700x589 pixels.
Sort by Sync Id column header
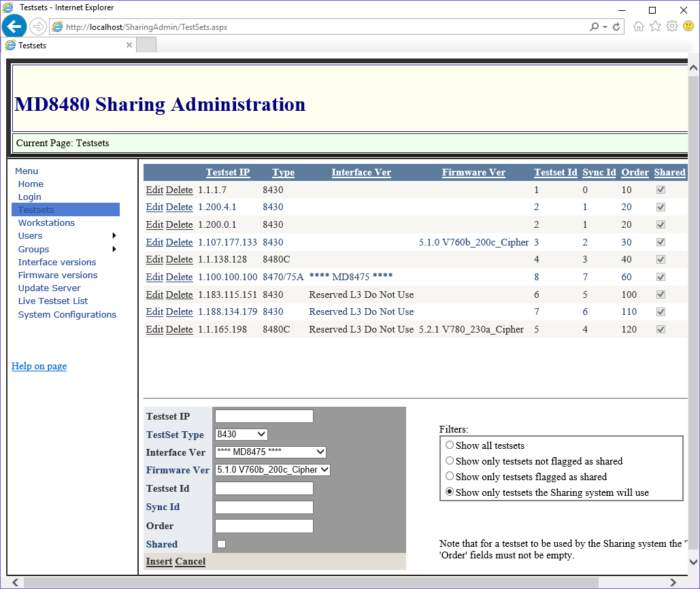coord(599,172)
